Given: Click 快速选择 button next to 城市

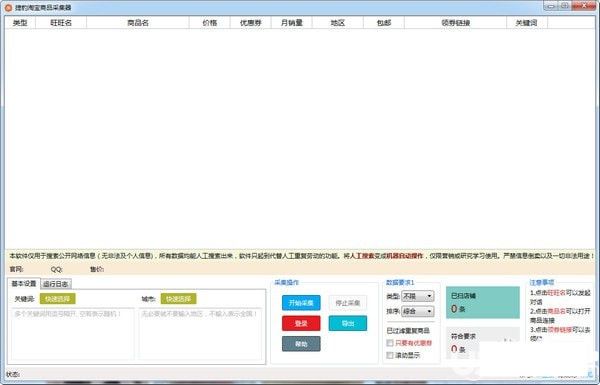Looking at the screenshot, I should pos(179,299).
